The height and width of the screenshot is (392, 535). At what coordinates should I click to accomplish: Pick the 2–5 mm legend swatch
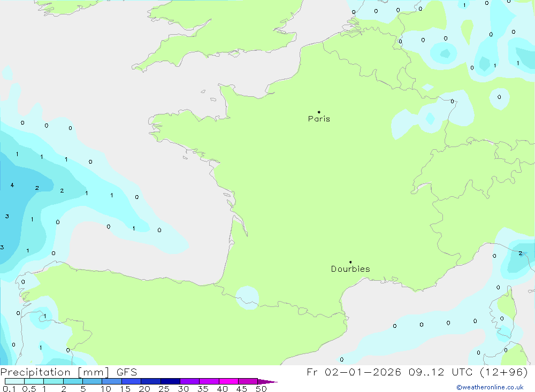[x=73, y=381]
